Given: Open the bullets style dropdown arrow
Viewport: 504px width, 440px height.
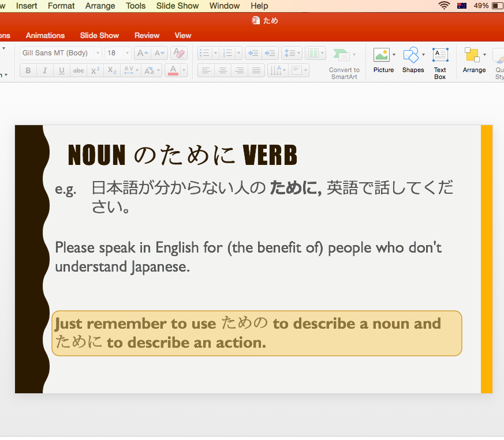Looking at the screenshot, I should 216,53.
